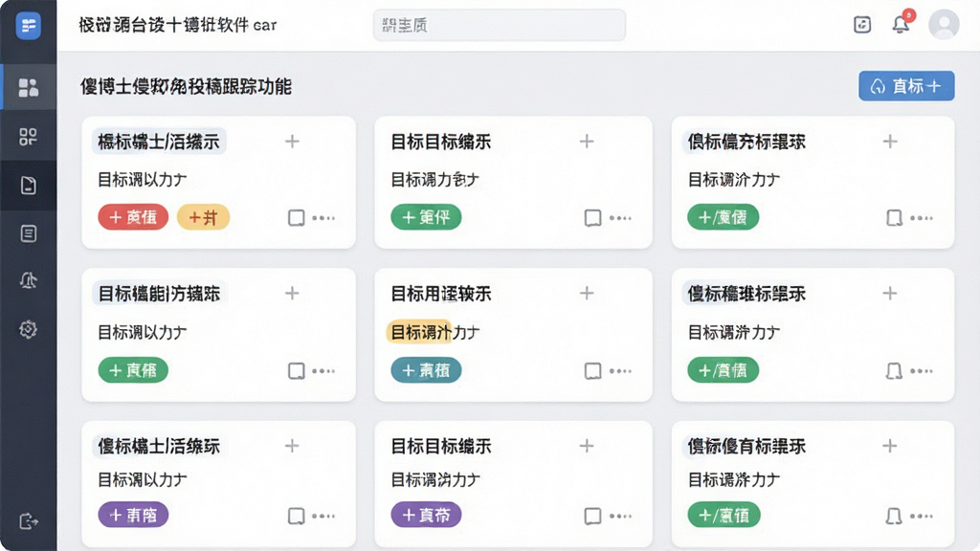Viewport: 980px width, 551px height.
Task: Open the document page sidebar icon
Action: (x=28, y=186)
